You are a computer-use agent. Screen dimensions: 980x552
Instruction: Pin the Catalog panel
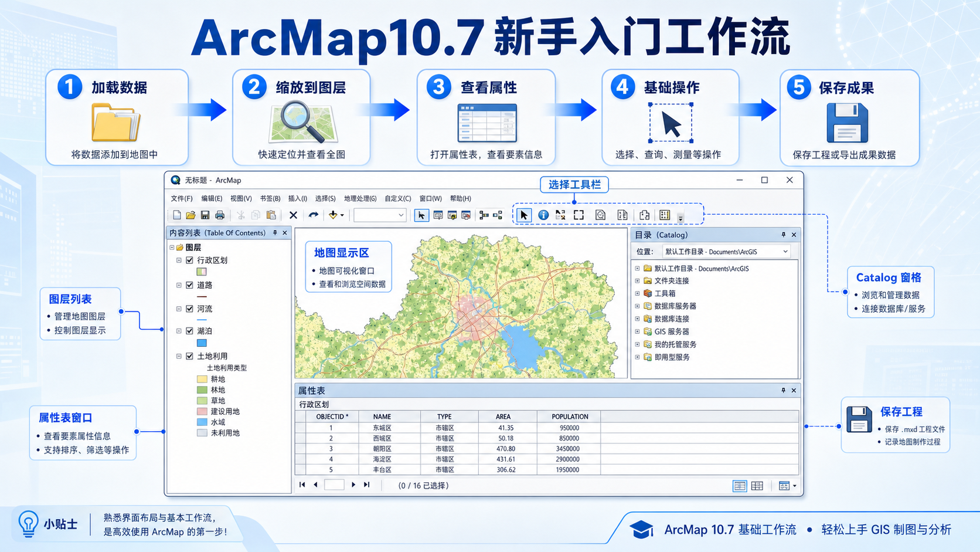pyautogui.click(x=783, y=235)
